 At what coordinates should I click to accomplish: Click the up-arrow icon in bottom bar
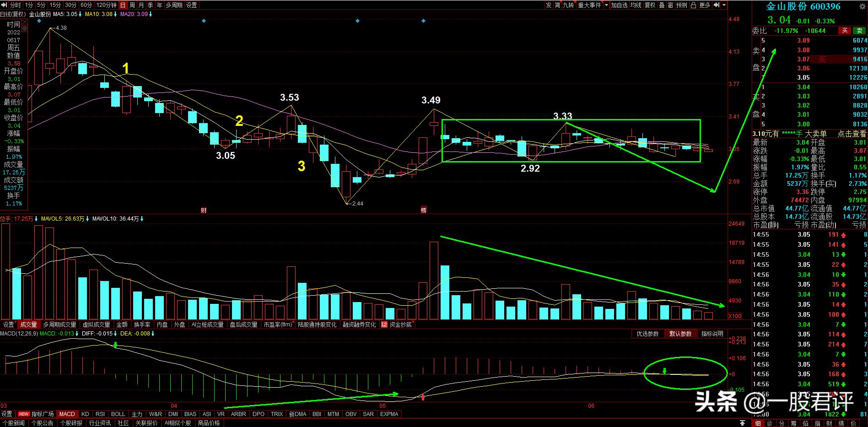tap(743, 423)
